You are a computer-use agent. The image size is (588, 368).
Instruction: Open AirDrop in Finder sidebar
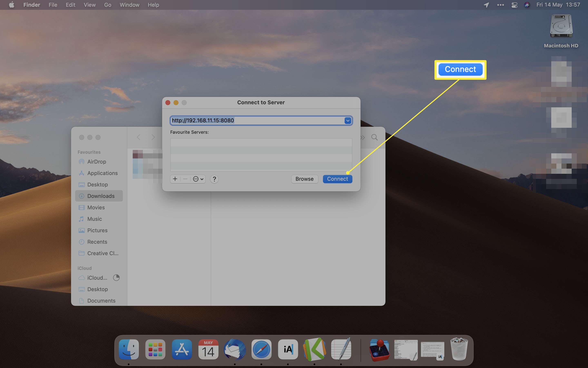pyautogui.click(x=99, y=162)
